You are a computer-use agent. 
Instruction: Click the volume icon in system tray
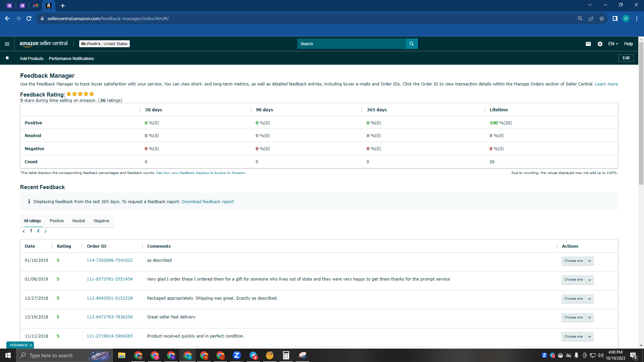point(600,355)
